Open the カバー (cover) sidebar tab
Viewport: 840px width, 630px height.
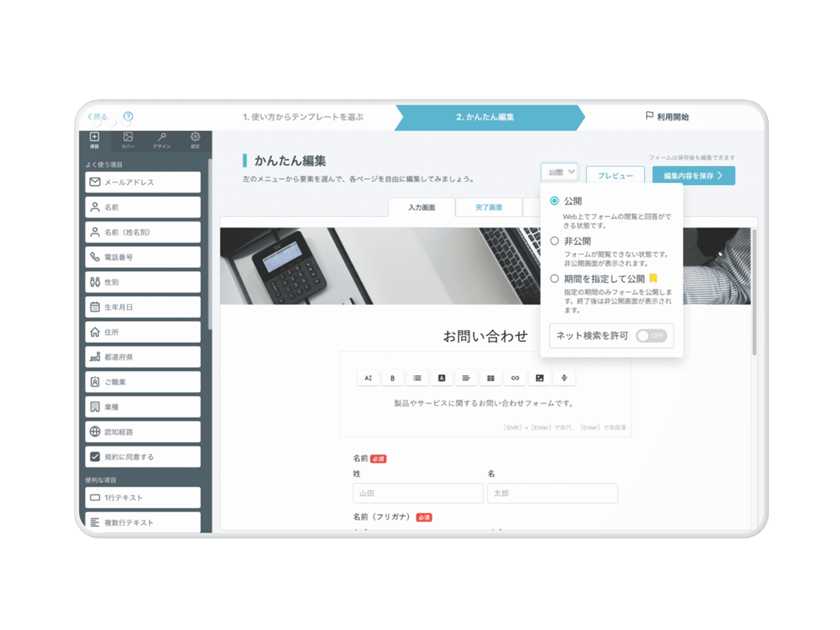[128, 141]
